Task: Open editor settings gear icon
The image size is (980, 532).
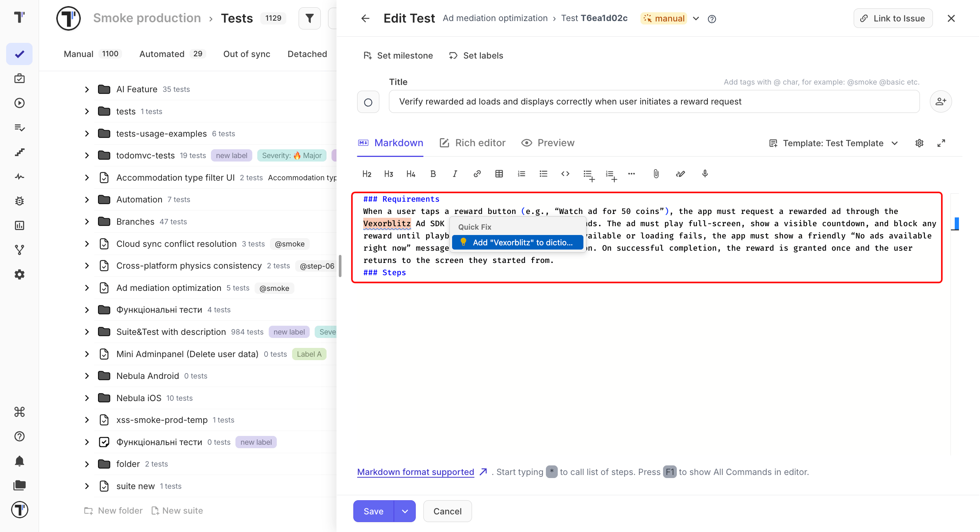Action: point(920,143)
